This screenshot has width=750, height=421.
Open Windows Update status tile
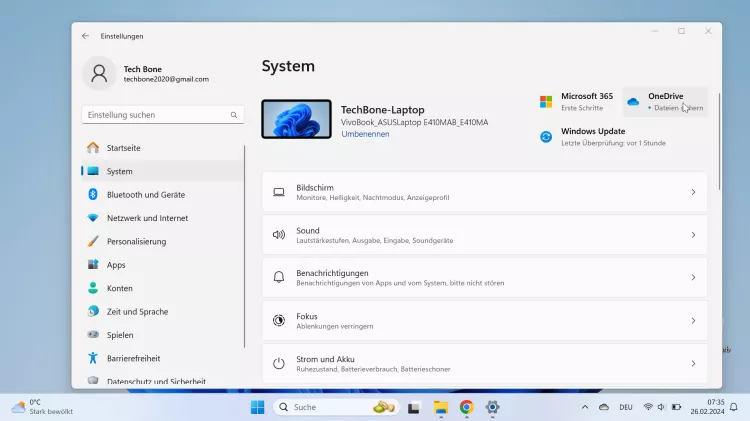[603, 137]
